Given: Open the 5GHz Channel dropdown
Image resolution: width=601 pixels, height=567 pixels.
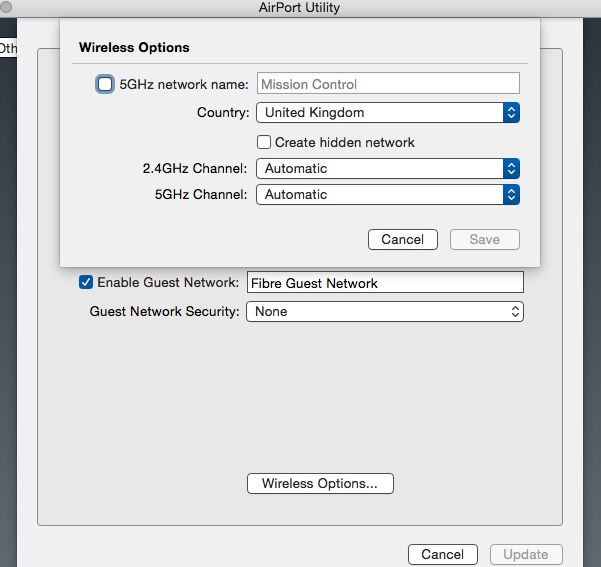Looking at the screenshot, I should pos(388,194).
